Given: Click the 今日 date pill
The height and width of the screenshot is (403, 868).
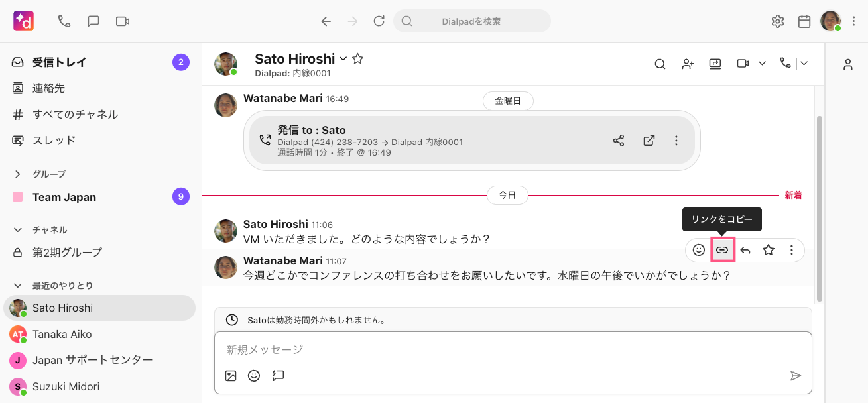Looking at the screenshot, I should [x=507, y=195].
